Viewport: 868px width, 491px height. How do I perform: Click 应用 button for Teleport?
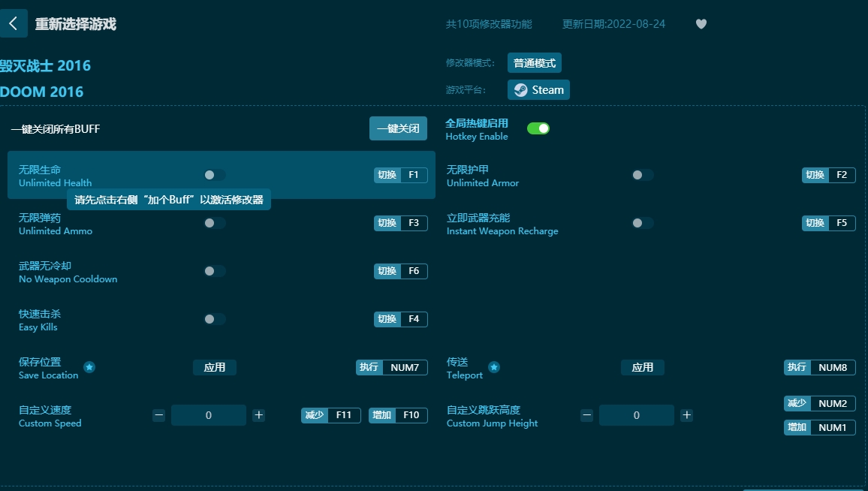(x=642, y=368)
